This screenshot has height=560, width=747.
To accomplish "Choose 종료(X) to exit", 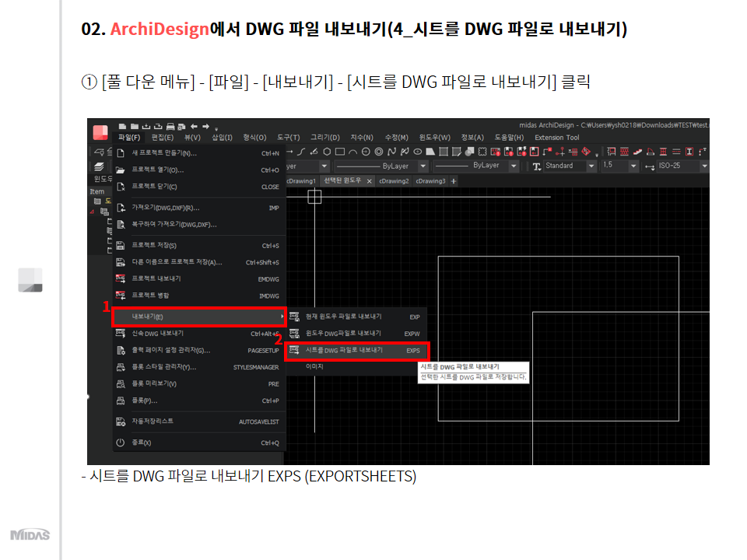I will tap(200, 443).
